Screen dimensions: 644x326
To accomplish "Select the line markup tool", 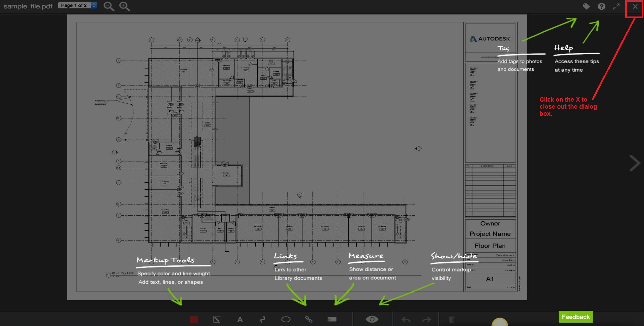I will (217, 319).
